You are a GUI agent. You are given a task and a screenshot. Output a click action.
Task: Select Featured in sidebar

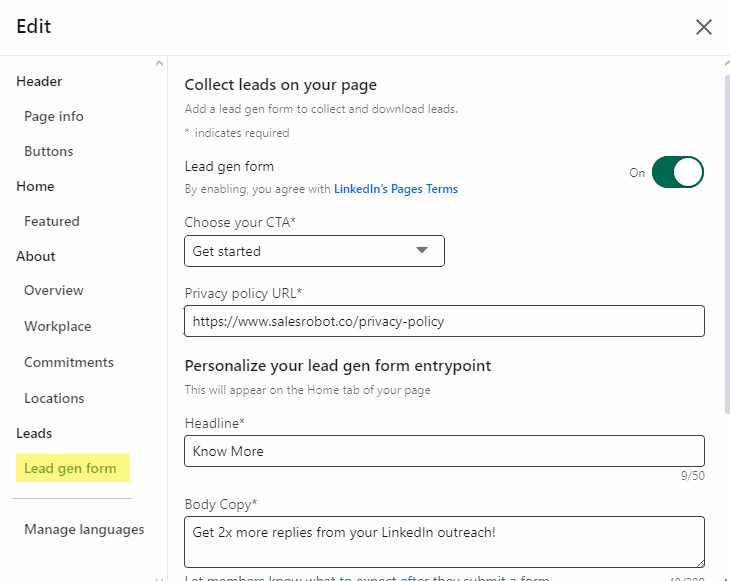[x=52, y=221]
